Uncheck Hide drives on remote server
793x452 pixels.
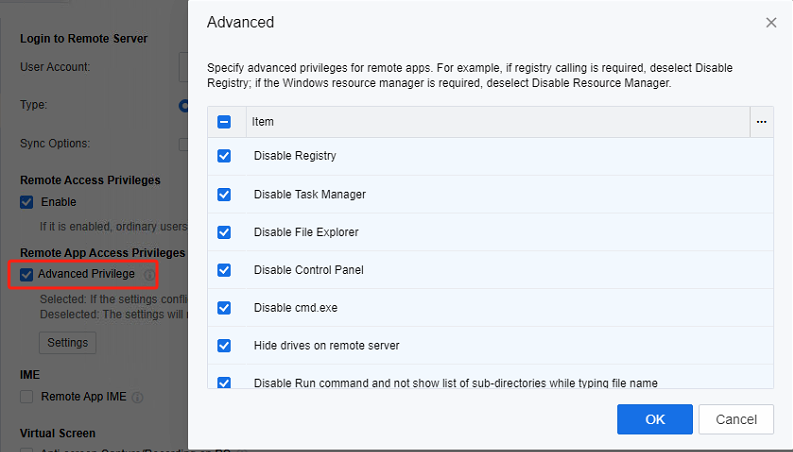pos(224,346)
